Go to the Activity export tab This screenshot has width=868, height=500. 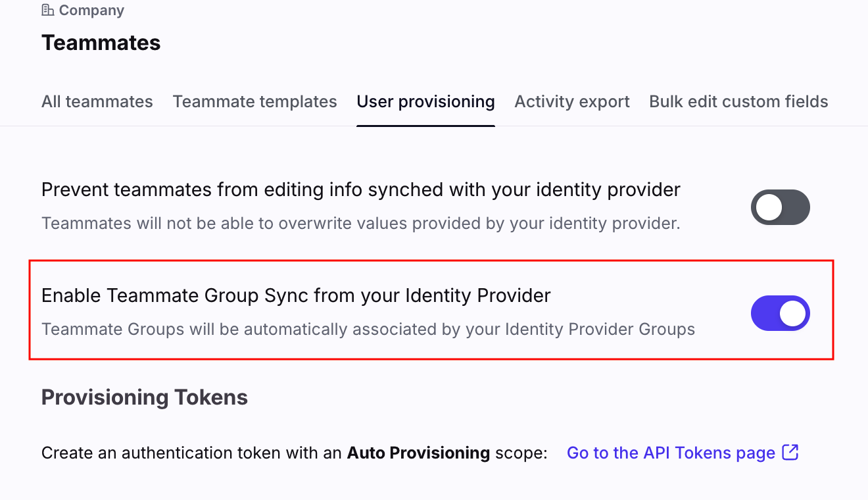(x=571, y=102)
